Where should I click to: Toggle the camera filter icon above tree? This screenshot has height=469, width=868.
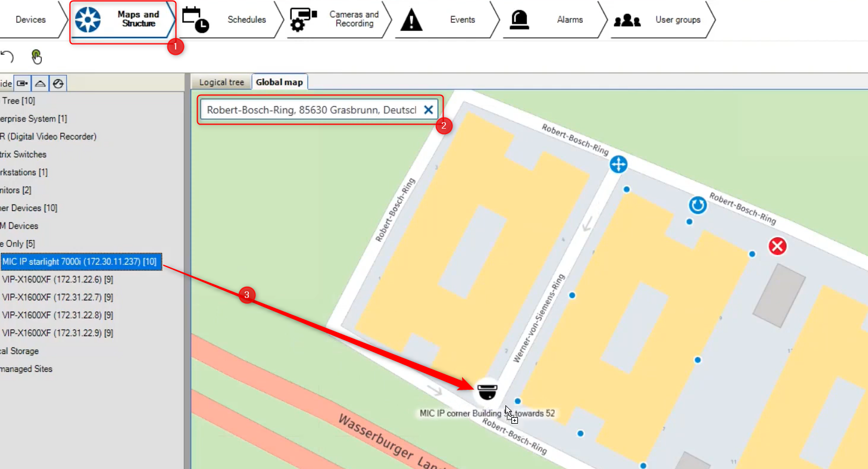(23, 83)
